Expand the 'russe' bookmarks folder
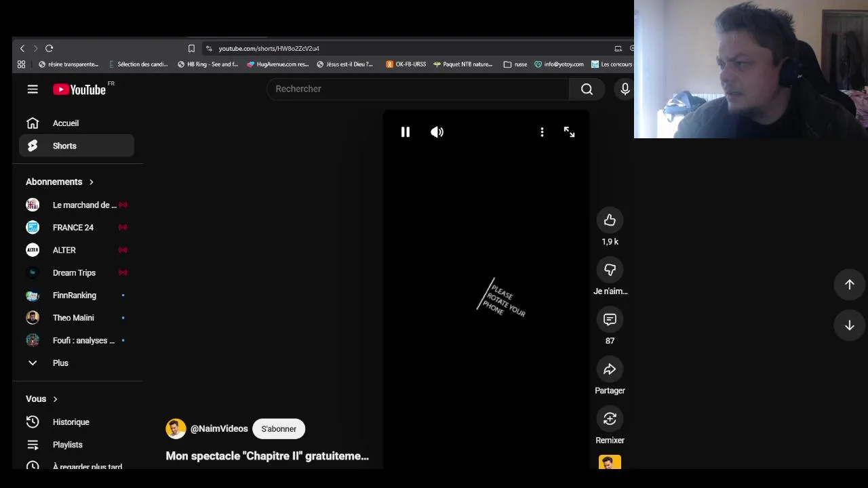The image size is (868, 488). click(x=515, y=64)
